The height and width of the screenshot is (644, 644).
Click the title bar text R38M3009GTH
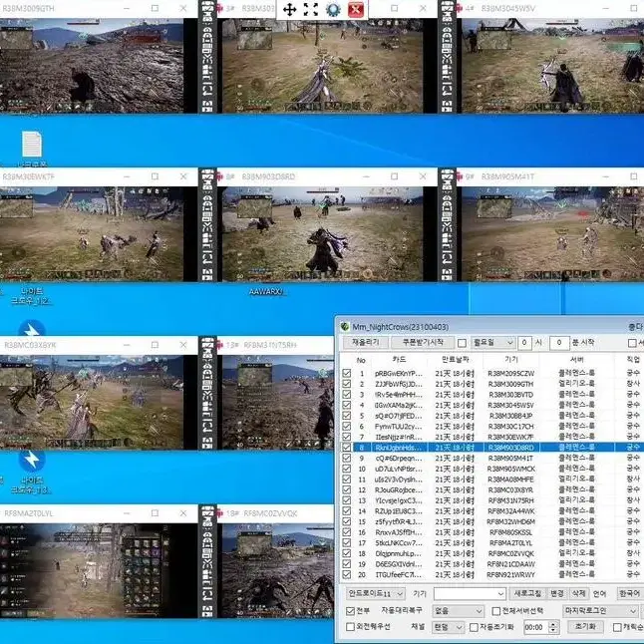[x=28, y=8]
